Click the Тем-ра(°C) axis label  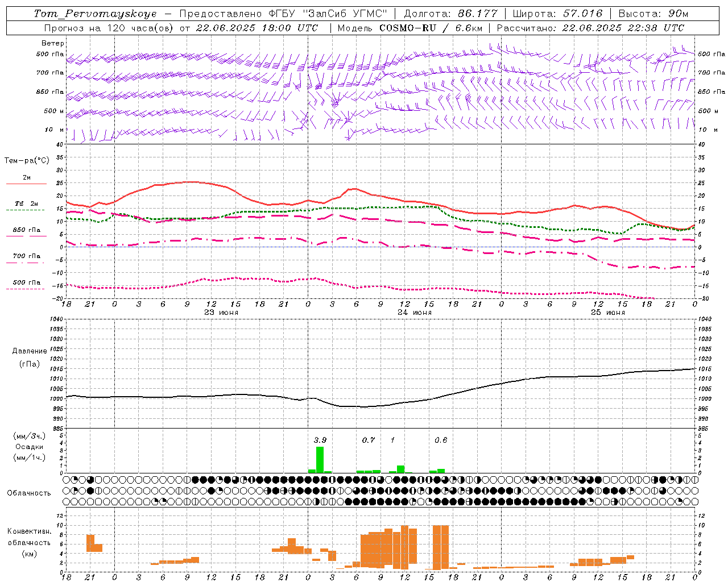27,161
